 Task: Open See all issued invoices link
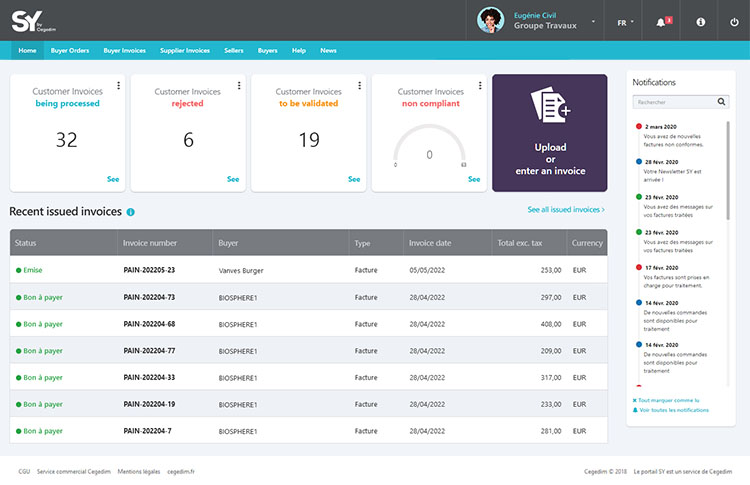pyautogui.click(x=566, y=209)
